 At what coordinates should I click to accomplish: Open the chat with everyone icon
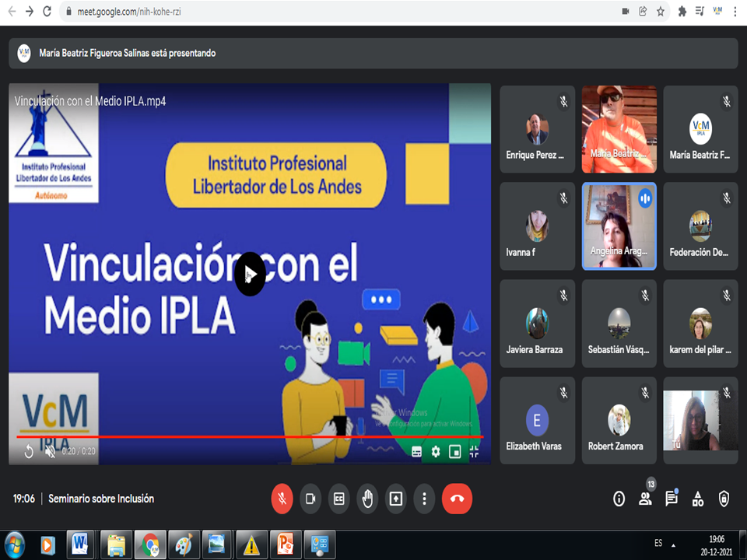(672, 499)
